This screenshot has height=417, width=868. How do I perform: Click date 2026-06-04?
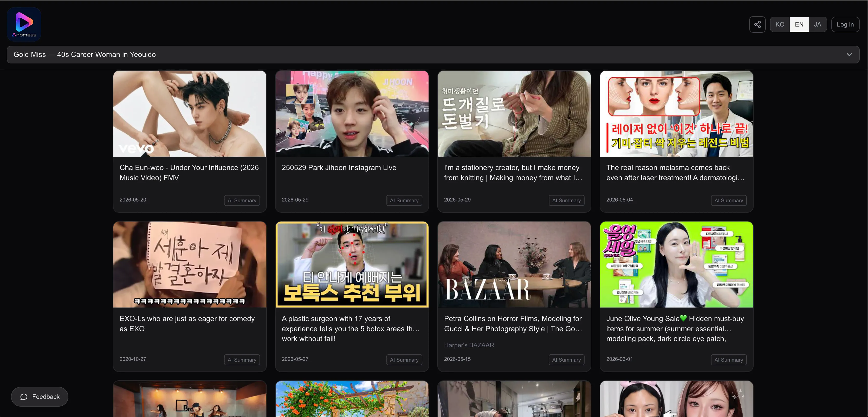coord(619,200)
